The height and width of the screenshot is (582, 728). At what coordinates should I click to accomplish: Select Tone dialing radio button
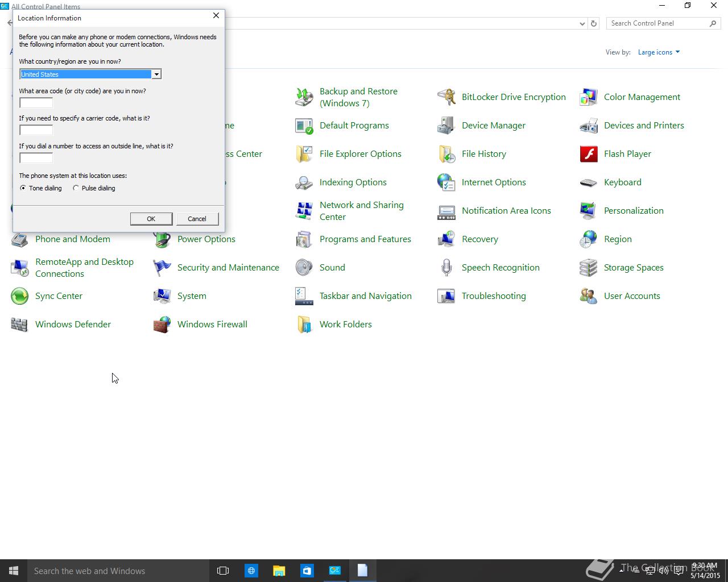point(23,188)
